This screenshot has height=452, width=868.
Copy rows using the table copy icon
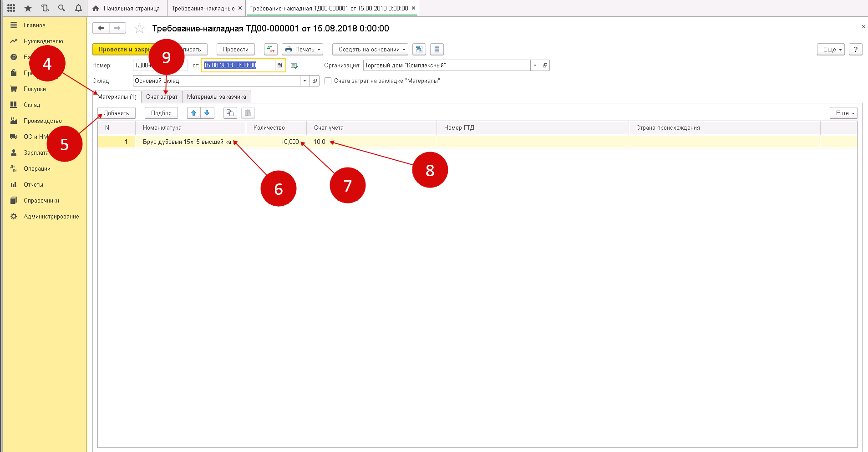point(230,113)
